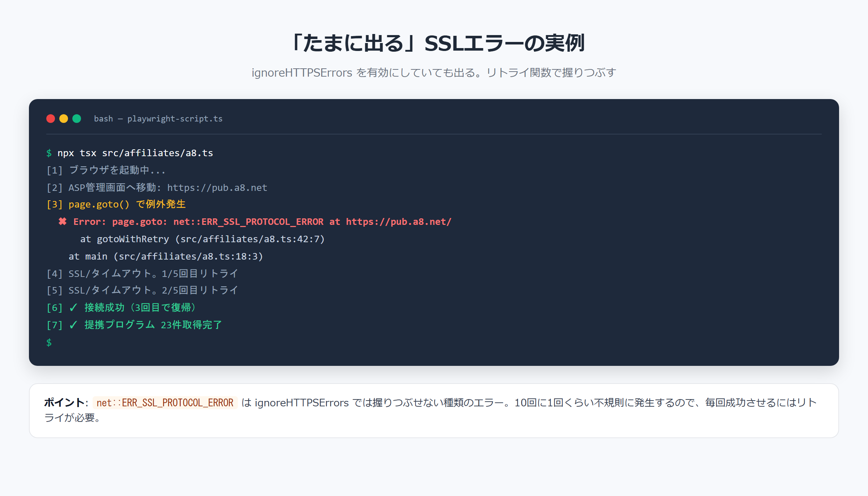
Task: Click the text '提携プログラム 23件取得完了'
Action: click(x=153, y=325)
